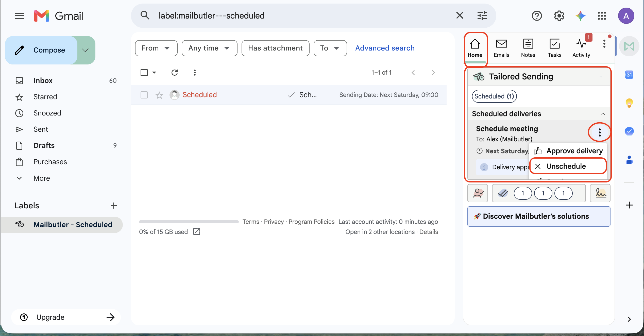Switch to Mailbutler Activity tab
The height and width of the screenshot is (336, 644).
click(x=581, y=48)
